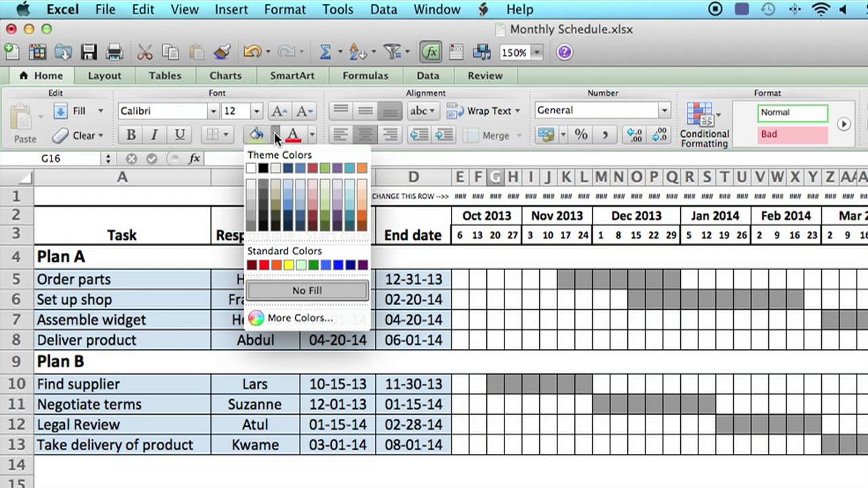Click the AutoSum icon
The image size is (868, 488).
(x=328, y=52)
